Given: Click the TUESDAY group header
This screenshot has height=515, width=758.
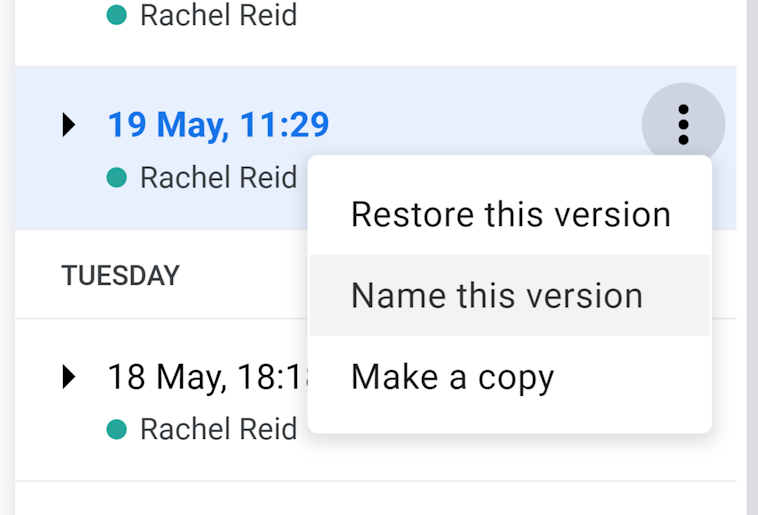Looking at the screenshot, I should click(120, 275).
